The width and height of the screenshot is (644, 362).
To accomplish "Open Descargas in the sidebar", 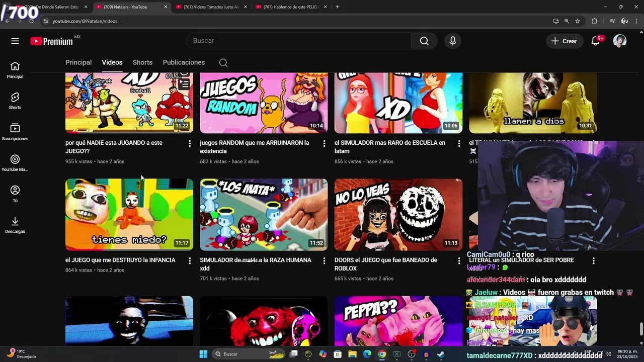I will (x=15, y=225).
